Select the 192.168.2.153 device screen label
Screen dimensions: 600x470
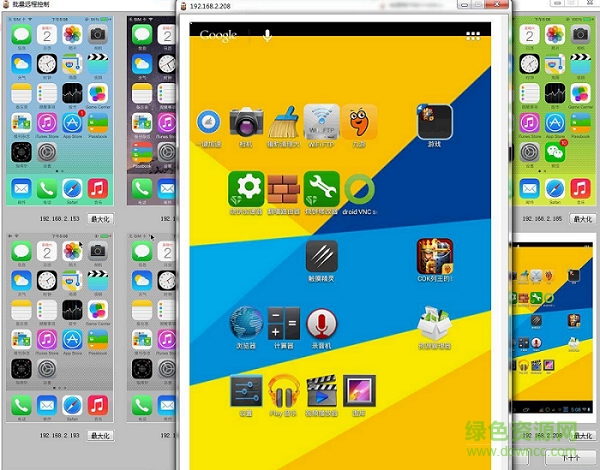point(60,219)
